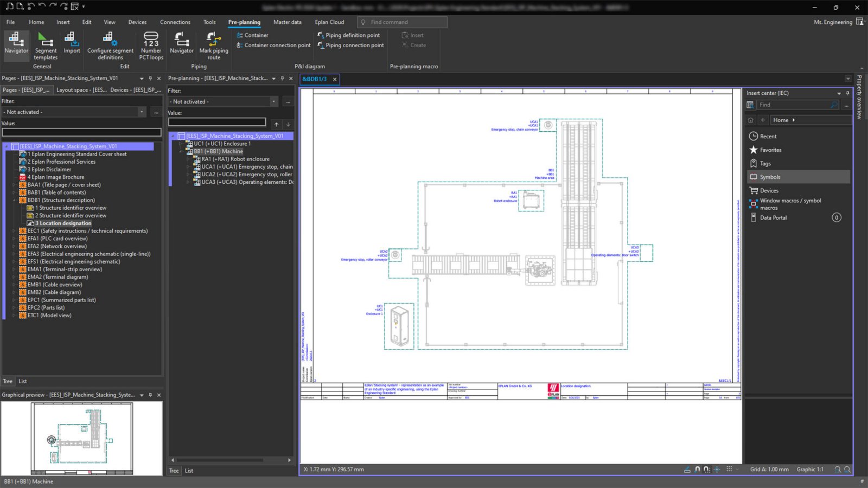The width and height of the screenshot is (868, 488).
Task: Click the Number PCT loops icon
Action: pos(150,45)
